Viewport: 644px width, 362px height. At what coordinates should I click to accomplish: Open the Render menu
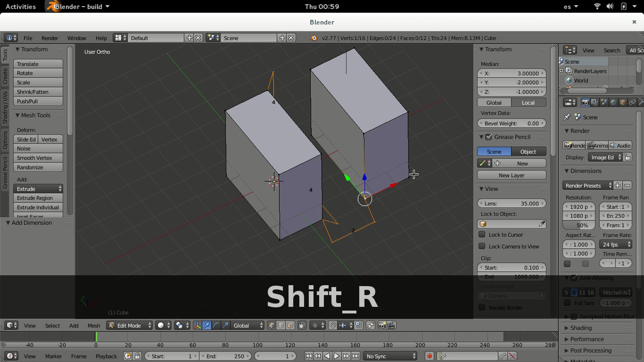point(50,38)
